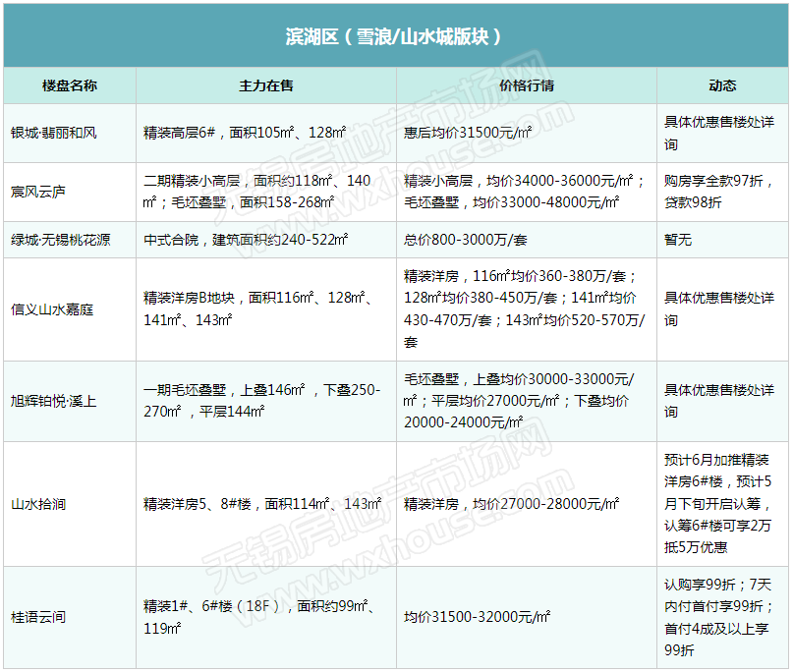This screenshot has height=672, width=793.
Task: Click the 中式合院 建筑面积约240-522㎡ cell
Action: (247, 239)
